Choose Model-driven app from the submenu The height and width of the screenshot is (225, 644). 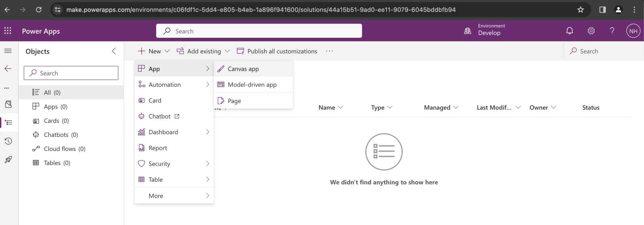click(x=252, y=84)
